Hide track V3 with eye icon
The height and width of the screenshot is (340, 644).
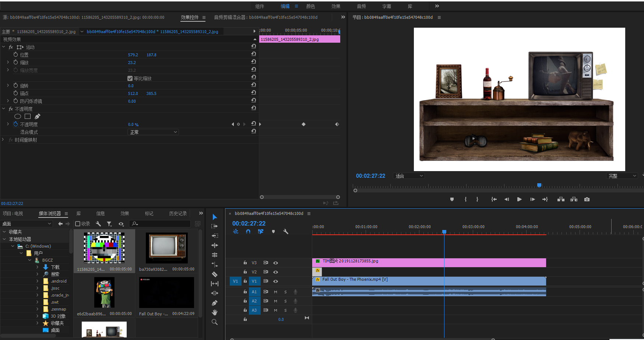click(x=275, y=263)
